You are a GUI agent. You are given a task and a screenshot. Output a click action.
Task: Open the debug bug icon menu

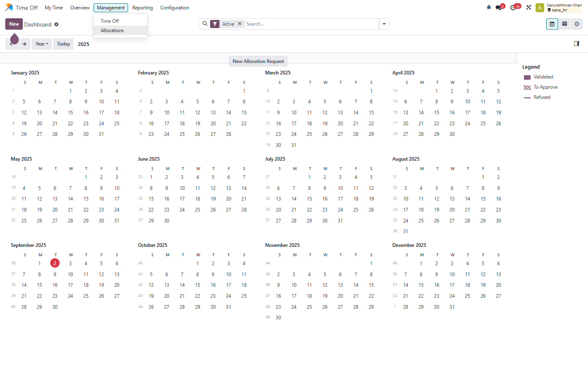(x=489, y=7)
